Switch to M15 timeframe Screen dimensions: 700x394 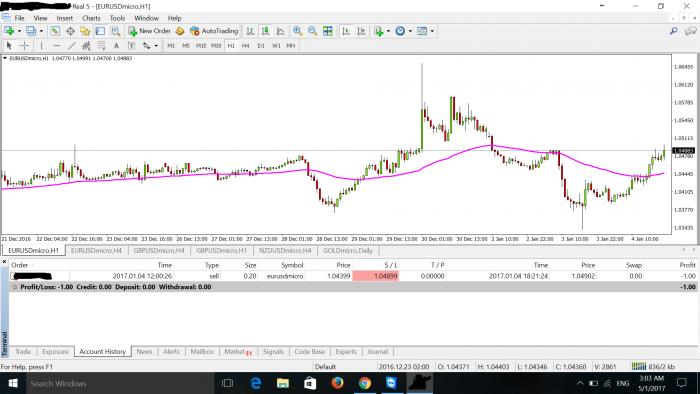[201, 46]
